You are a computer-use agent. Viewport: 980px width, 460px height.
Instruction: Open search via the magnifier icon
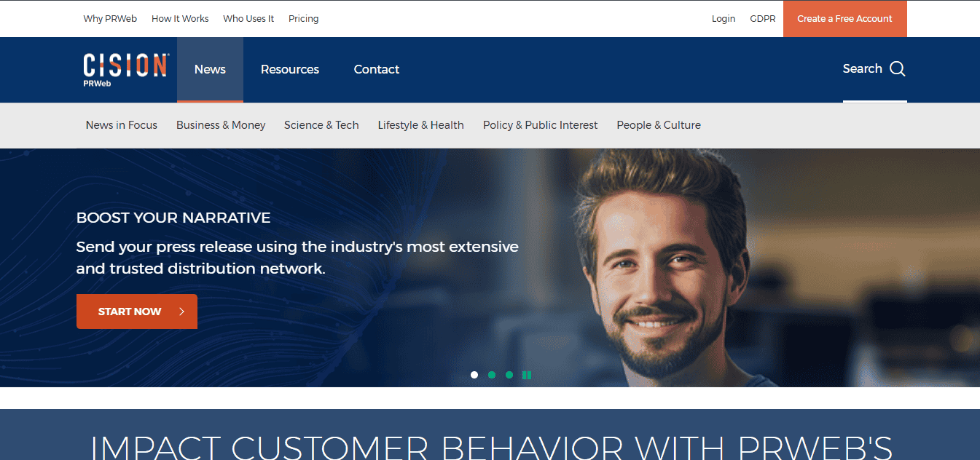898,69
